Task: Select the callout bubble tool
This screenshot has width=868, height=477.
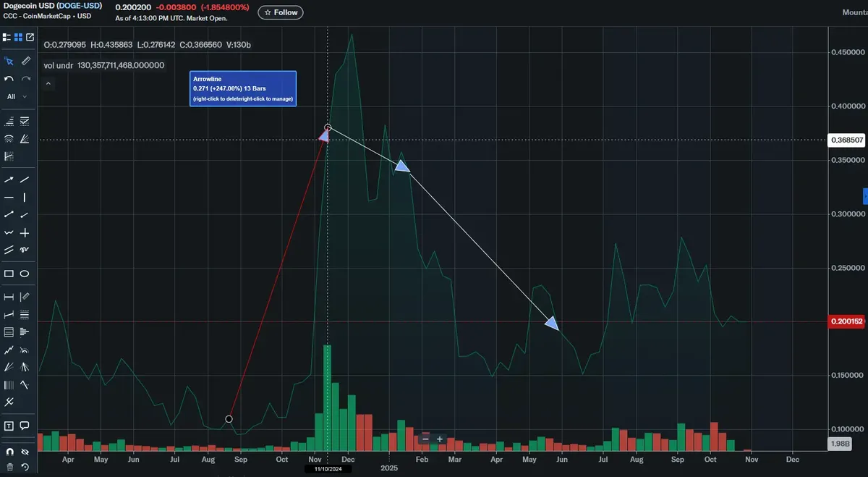Action: 25,426
